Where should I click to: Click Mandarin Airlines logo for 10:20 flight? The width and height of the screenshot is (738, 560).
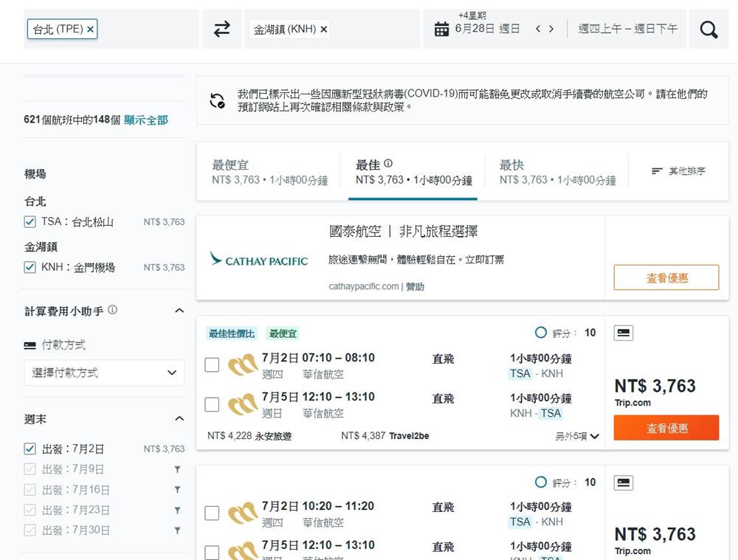pyautogui.click(x=242, y=514)
